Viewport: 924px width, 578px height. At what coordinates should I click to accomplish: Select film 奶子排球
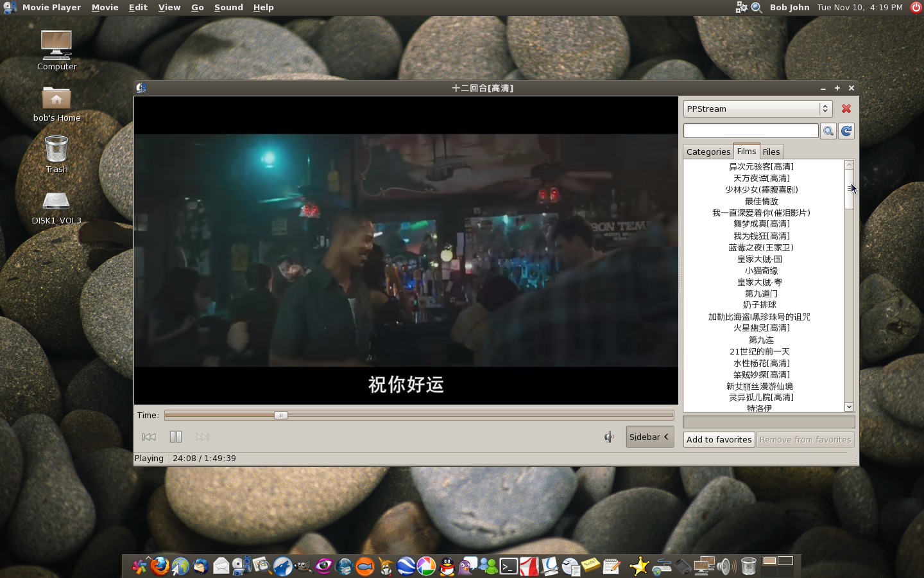click(760, 304)
